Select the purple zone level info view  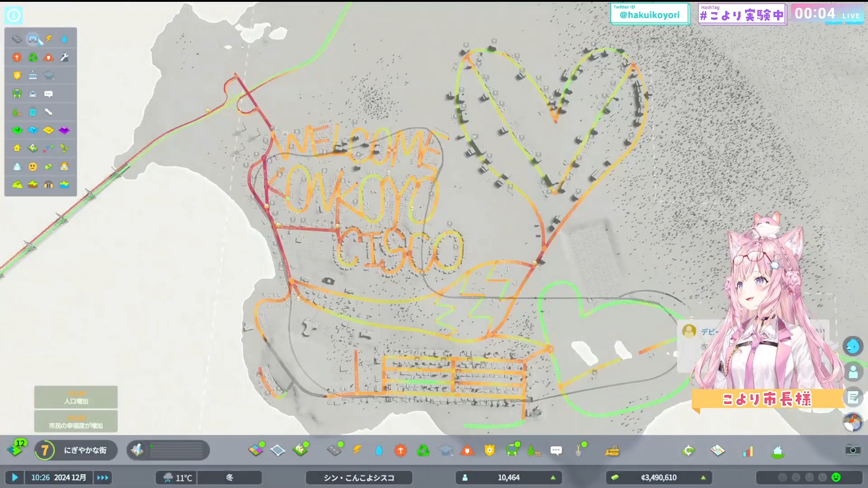(x=64, y=130)
